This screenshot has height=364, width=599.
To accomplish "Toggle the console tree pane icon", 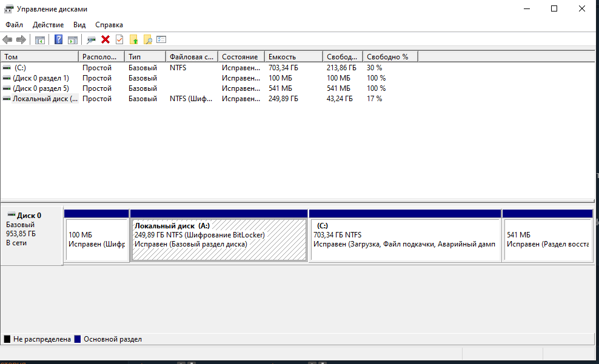I will tap(40, 40).
